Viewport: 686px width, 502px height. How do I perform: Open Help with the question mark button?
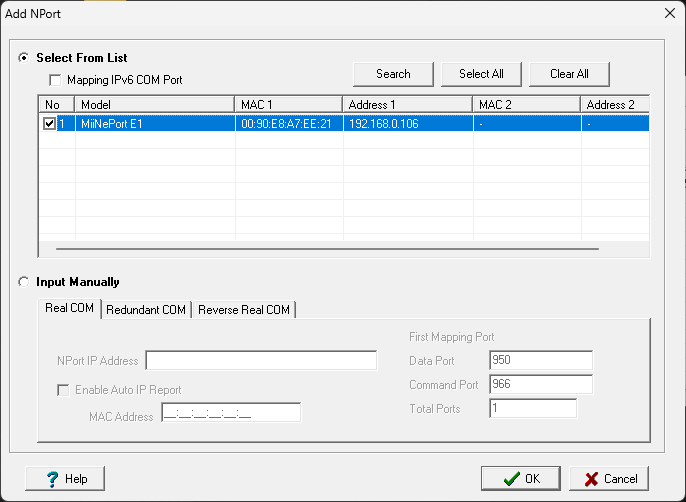pyautogui.click(x=66, y=478)
